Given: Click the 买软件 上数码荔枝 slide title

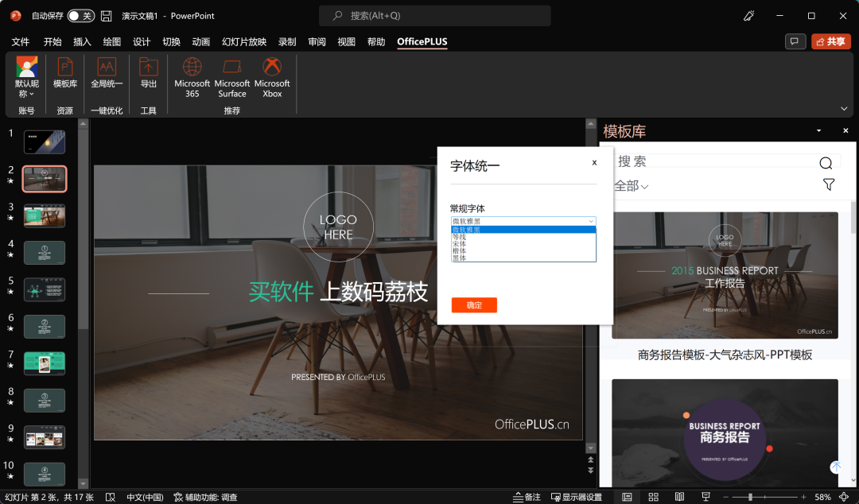Looking at the screenshot, I should coord(338,292).
